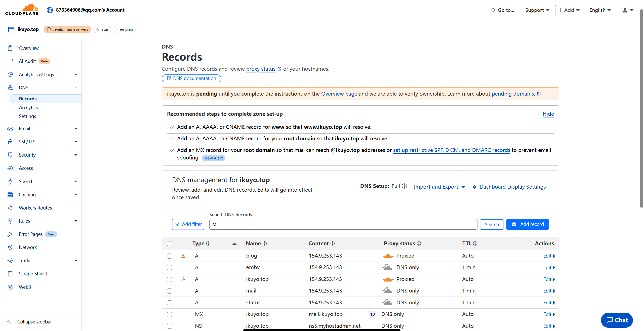Click the Email envelope icon
Screen dimensions: 644x331
tap(10, 129)
